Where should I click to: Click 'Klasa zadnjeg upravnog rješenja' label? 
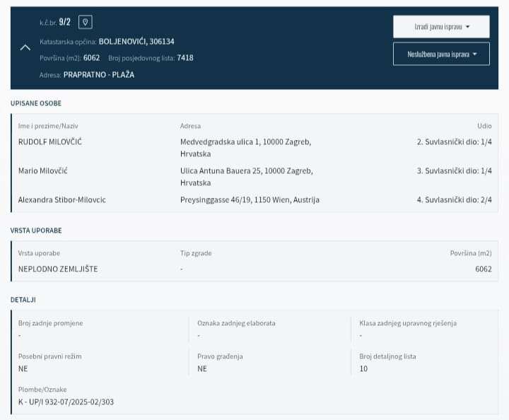pos(408,323)
